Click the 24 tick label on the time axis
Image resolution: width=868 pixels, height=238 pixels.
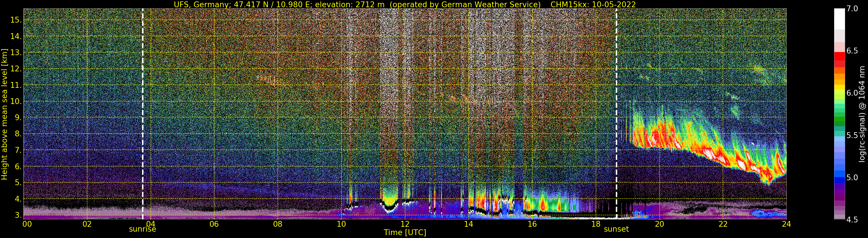(x=786, y=224)
